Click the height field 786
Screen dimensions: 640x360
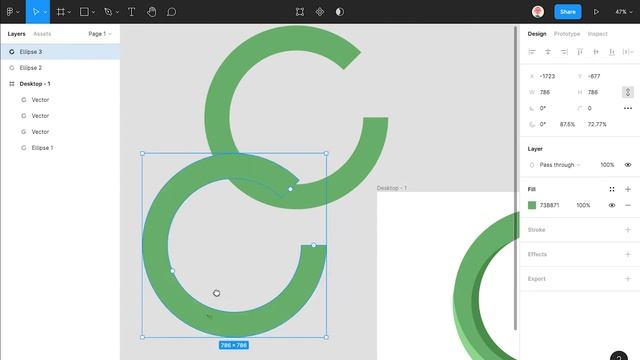coord(593,92)
